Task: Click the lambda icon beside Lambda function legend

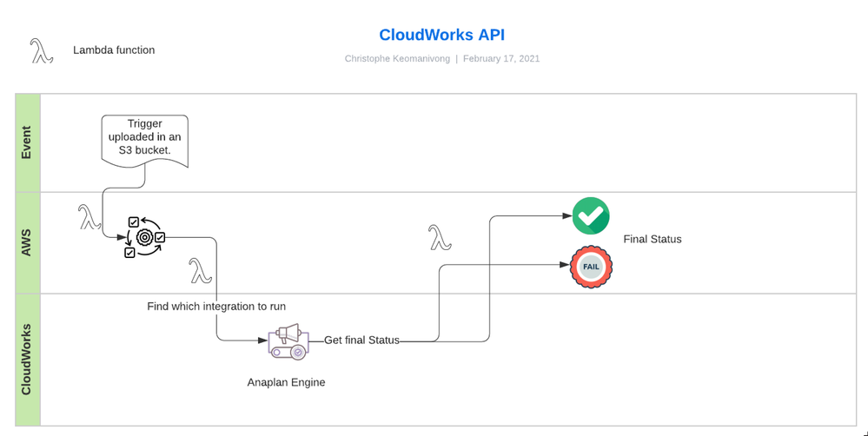Action: (42, 50)
